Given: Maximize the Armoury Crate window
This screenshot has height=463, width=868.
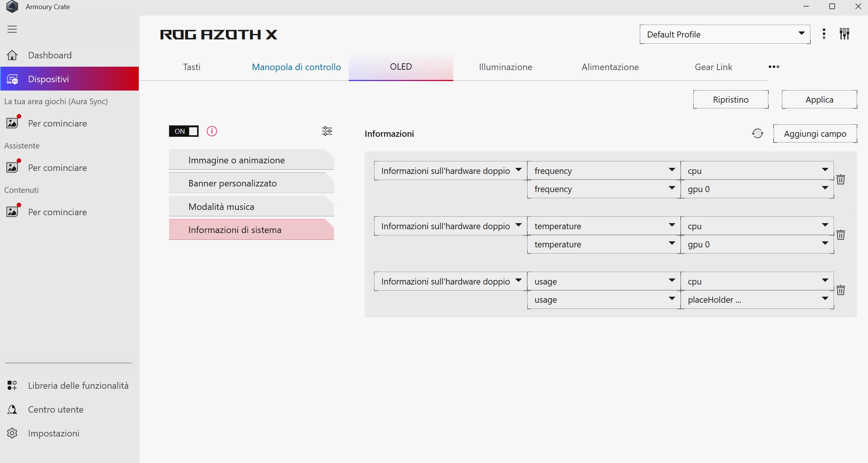Looking at the screenshot, I should coord(832,6).
